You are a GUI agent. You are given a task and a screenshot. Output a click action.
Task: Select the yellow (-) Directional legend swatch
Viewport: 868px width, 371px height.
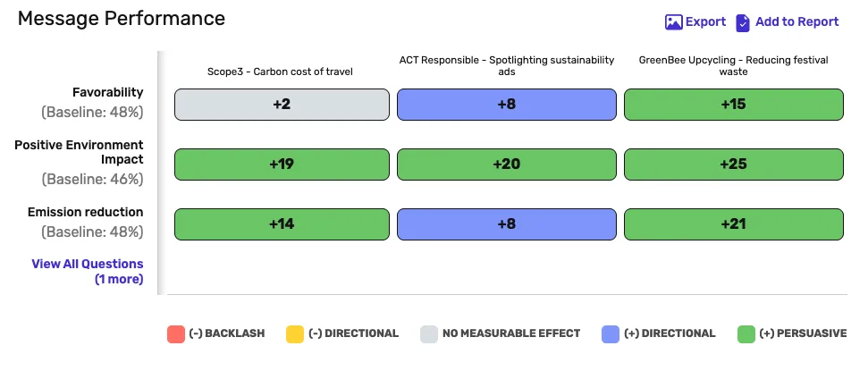295,334
